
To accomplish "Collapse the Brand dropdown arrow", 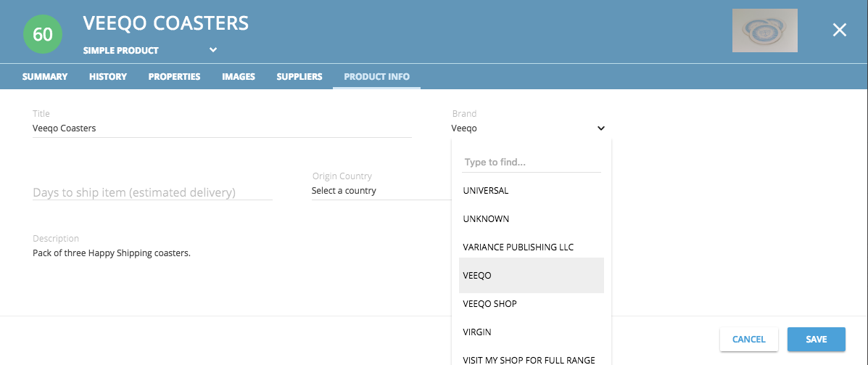I will [x=600, y=128].
